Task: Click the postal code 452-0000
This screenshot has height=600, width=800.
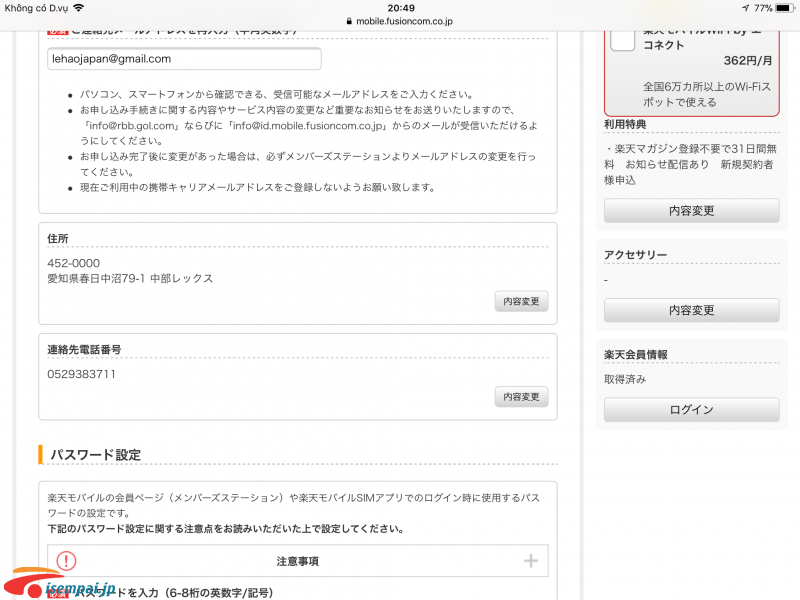Action: click(73, 263)
